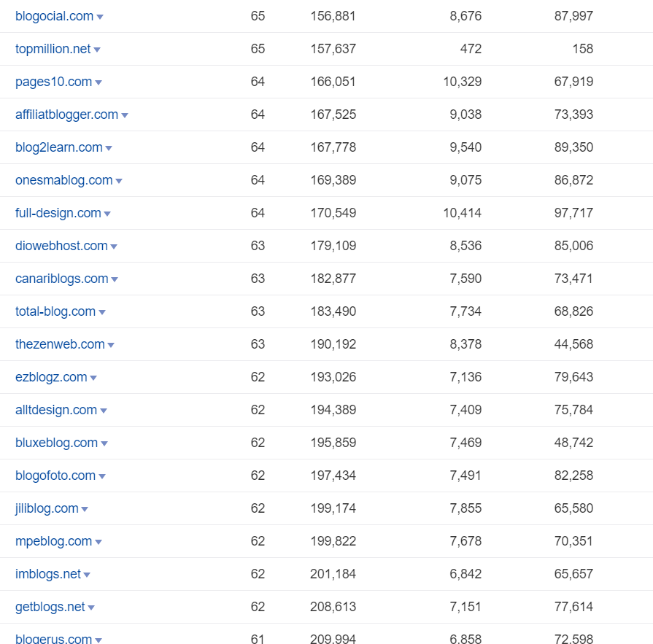Expand dropdown arrow beside jiliblog.com
653x644 pixels.
tap(85, 510)
